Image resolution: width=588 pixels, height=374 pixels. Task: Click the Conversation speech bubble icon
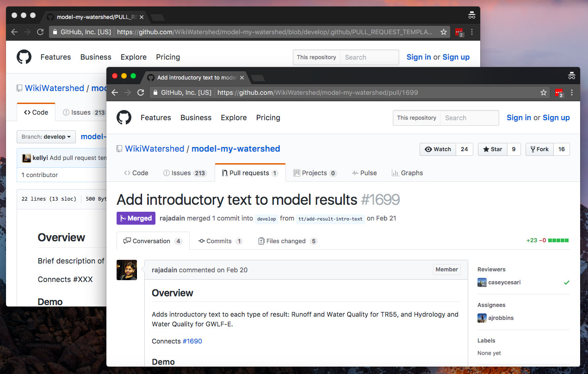tap(127, 241)
